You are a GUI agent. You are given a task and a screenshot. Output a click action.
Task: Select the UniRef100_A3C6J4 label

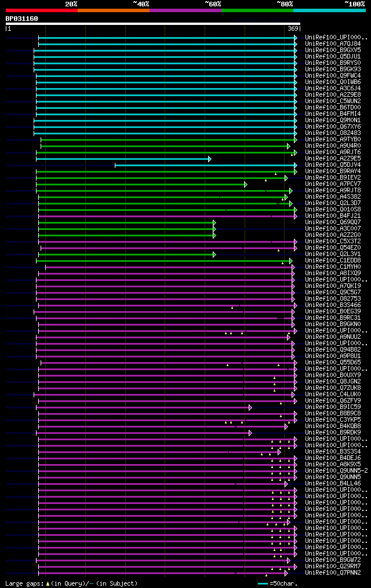coord(333,89)
